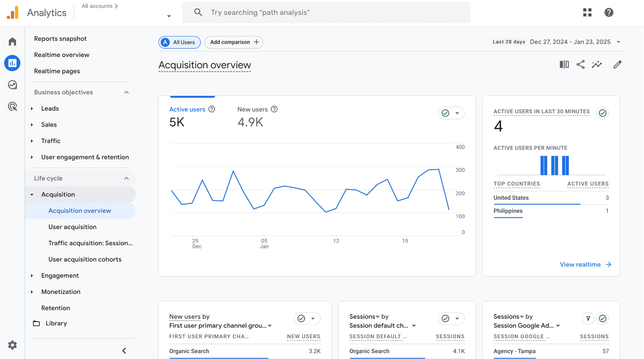Open the Library folder icon
Image resolution: width=644 pixels, height=359 pixels.
[x=36, y=323]
